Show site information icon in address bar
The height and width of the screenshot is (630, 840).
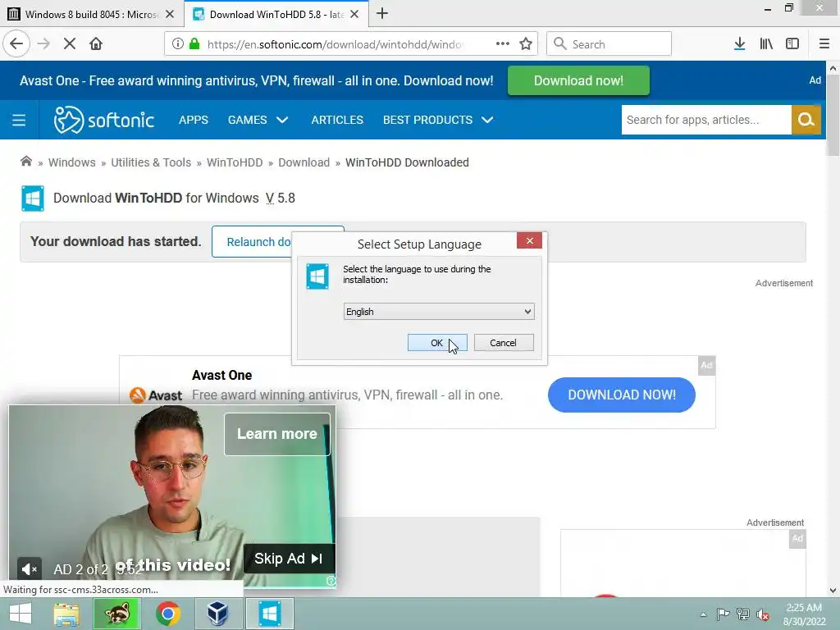click(178, 44)
